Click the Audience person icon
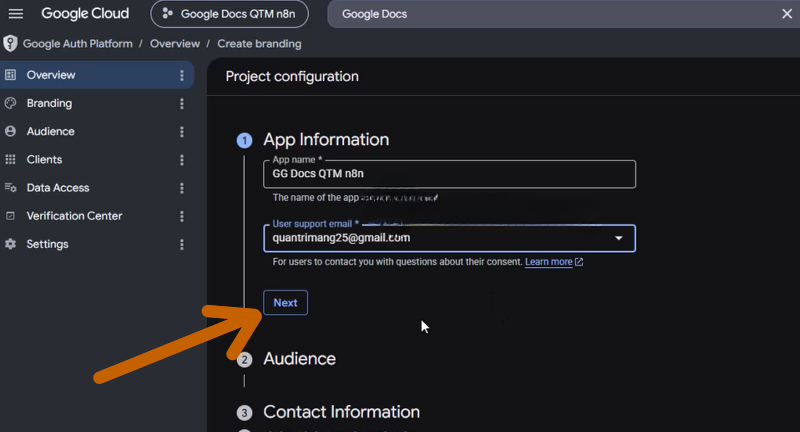 click(x=10, y=132)
